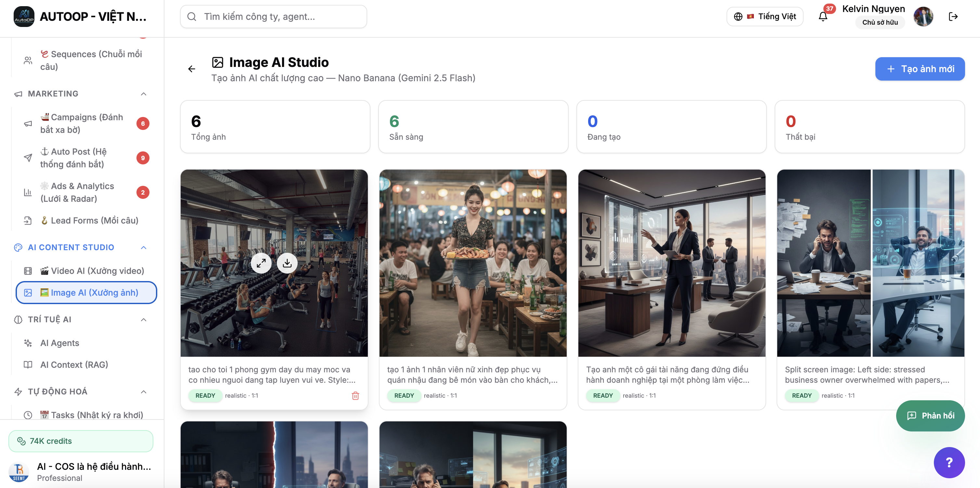Viewport: 980px width, 488px height.
Task: Click the back arrow beside Image AI Studio
Action: click(x=192, y=69)
